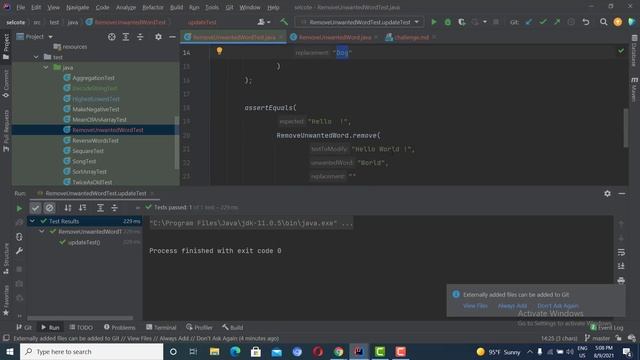This screenshot has width=640, height=360.
Task: Toggle the Favorites side tool window
Action: click(6, 300)
